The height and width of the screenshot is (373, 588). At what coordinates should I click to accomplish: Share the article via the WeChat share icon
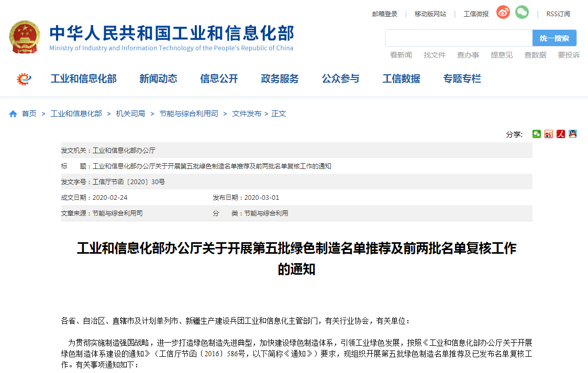pyautogui.click(x=537, y=134)
